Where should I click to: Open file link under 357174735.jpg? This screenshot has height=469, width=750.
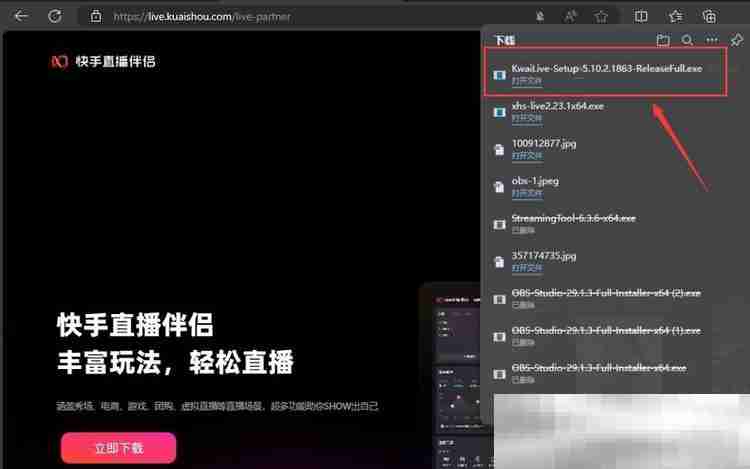tap(527, 268)
